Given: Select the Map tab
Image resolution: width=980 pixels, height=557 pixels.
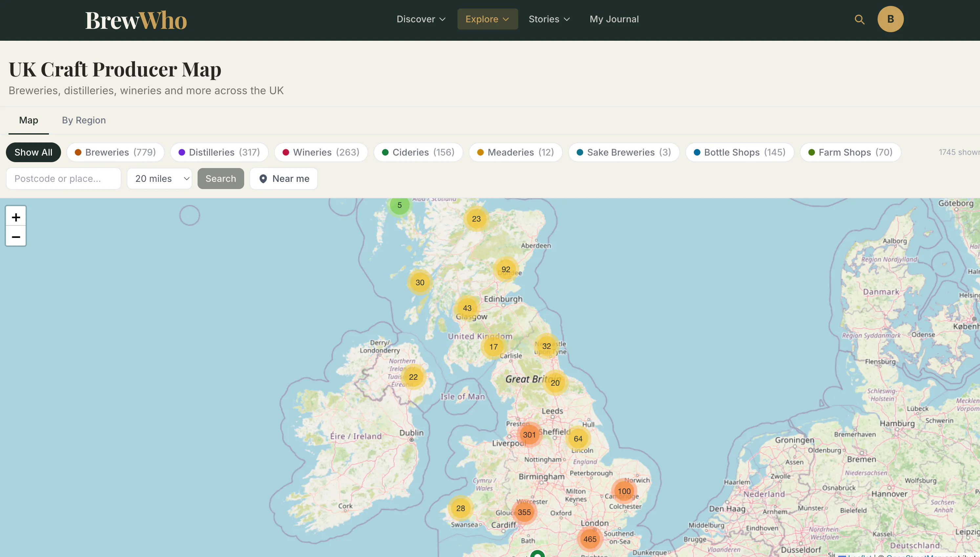Looking at the screenshot, I should click(x=29, y=120).
